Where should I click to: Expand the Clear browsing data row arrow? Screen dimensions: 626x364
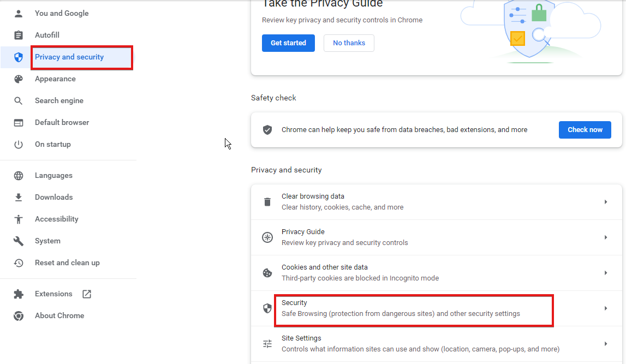tap(606, 202)
